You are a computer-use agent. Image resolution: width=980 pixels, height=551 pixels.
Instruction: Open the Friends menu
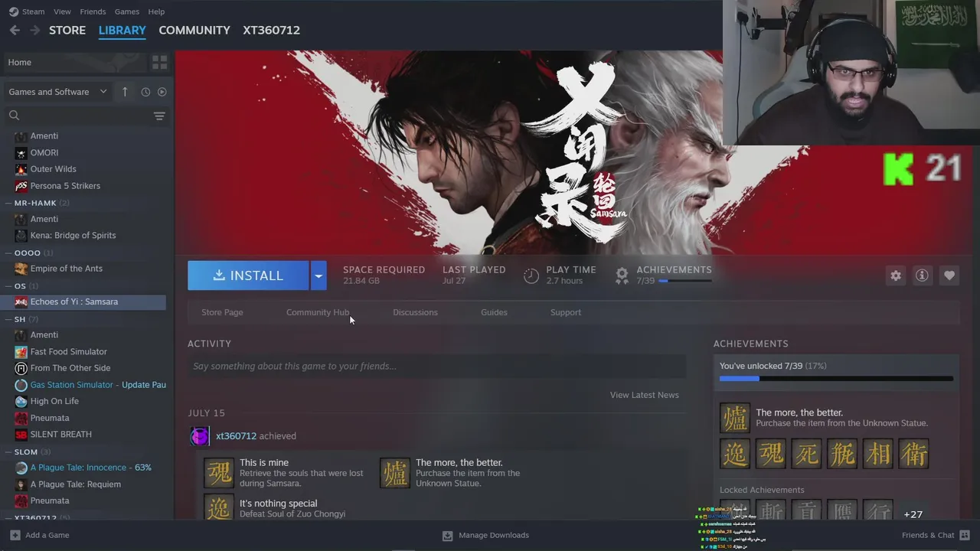coord(93,11)
